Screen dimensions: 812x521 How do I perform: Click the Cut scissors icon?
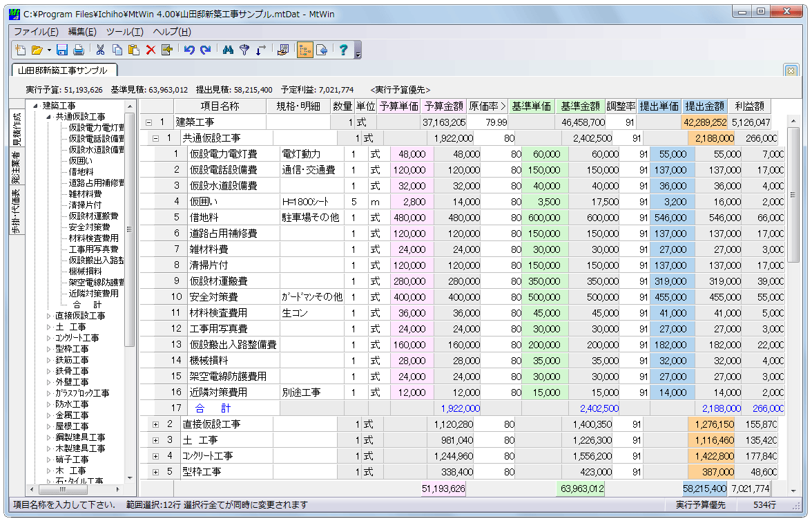100,50
